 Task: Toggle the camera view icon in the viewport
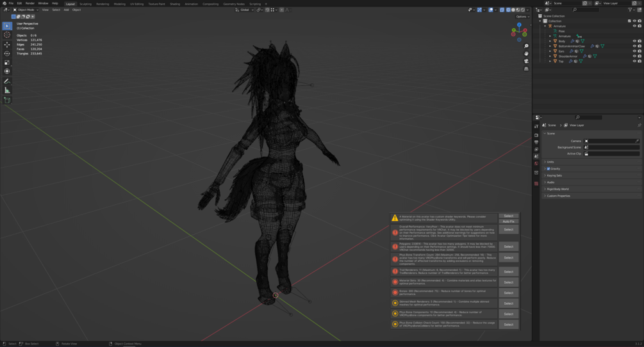pyautogui.click(x=526, y=61)
